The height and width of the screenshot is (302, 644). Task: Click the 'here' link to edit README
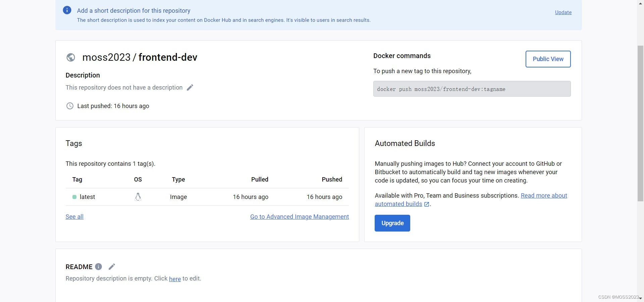pyautogui.click(x=175, y=279)
